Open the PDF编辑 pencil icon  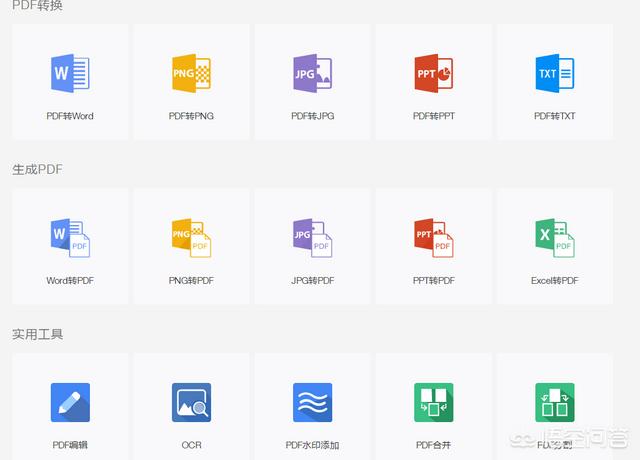pyautogui.click(x=70, y=402)
